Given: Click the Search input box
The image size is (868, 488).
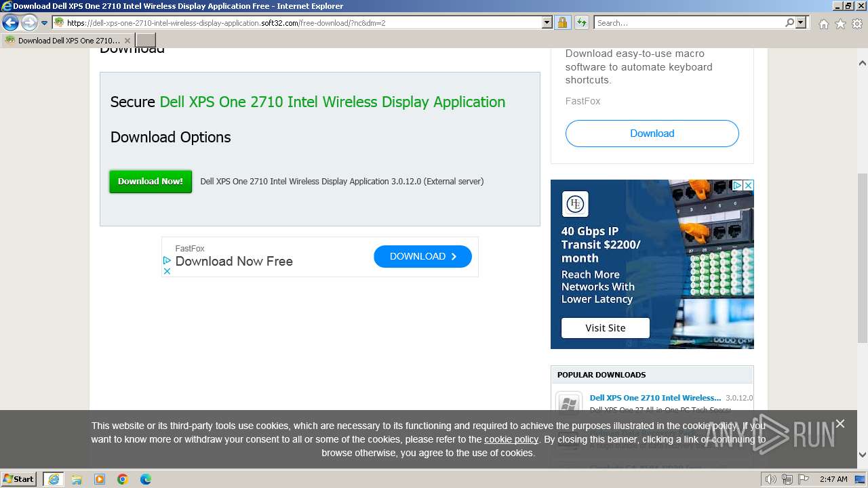Looking at the screenshot, I should tap(689, 22).
